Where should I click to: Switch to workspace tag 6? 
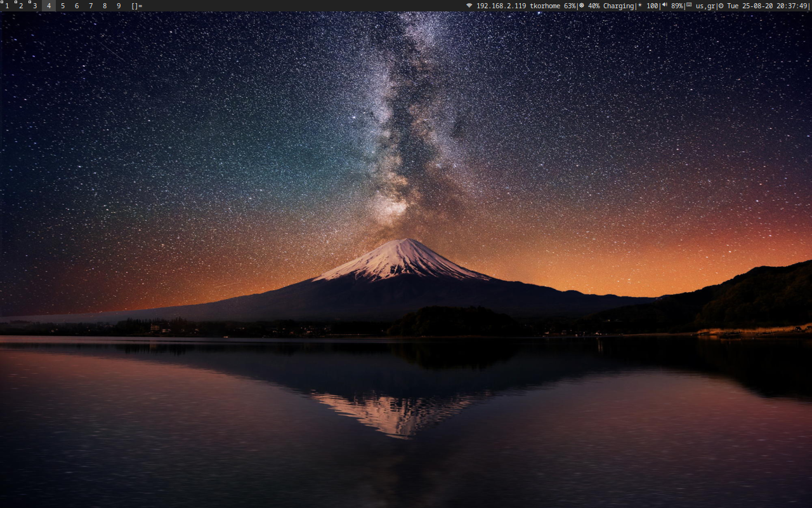pyautogui.click(x=77, y=6)
